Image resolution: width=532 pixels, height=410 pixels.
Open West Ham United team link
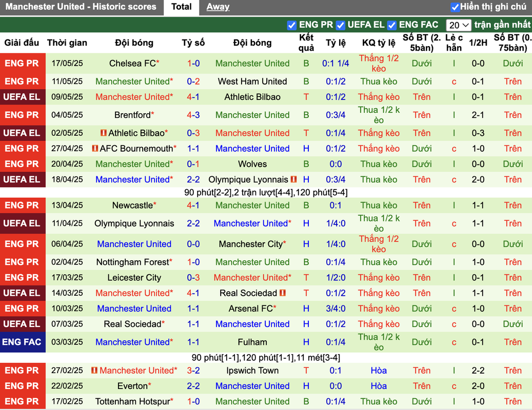(x=252, y=81)
